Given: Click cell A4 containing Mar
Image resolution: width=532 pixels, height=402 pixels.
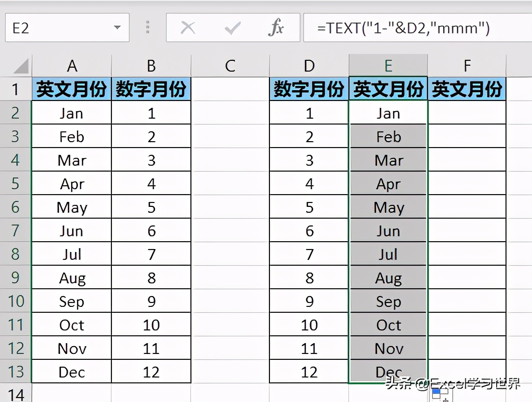Looking at the screenshot, I should click(x=72, y=160).
